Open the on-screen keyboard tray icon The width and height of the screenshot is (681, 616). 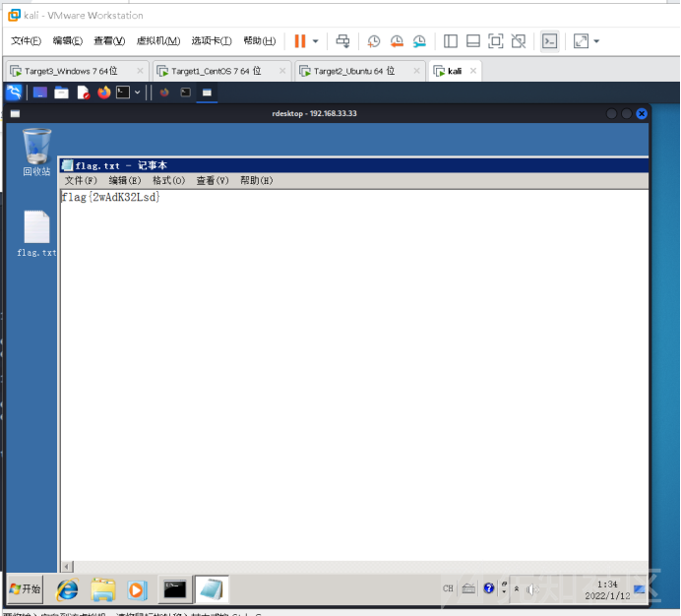coord(468,588)
